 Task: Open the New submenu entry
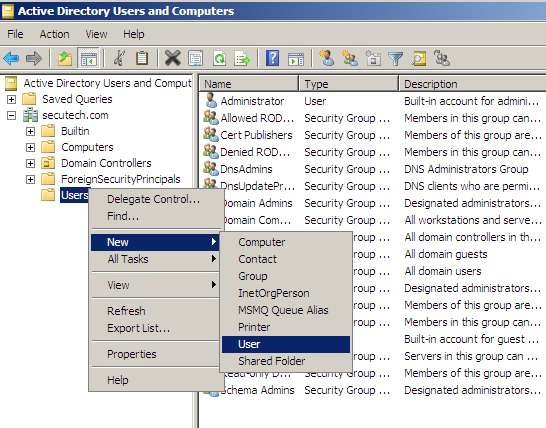coord(155,242)
